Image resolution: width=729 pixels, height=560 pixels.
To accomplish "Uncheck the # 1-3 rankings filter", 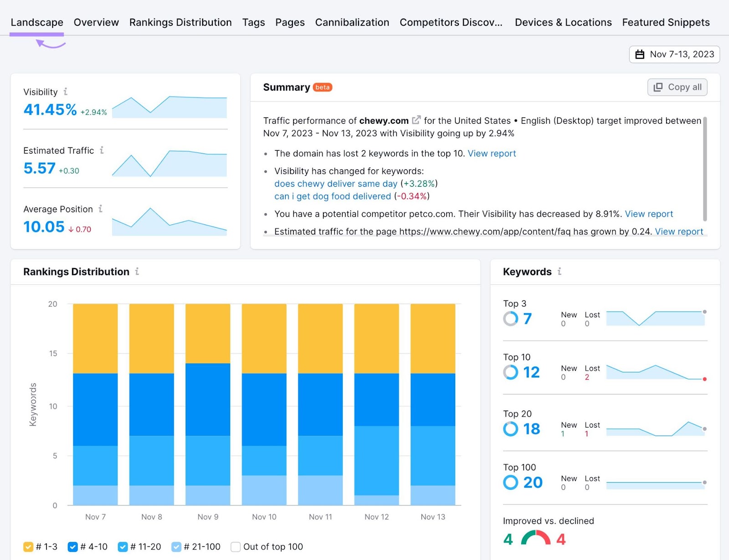I will (x=28, y=546).
